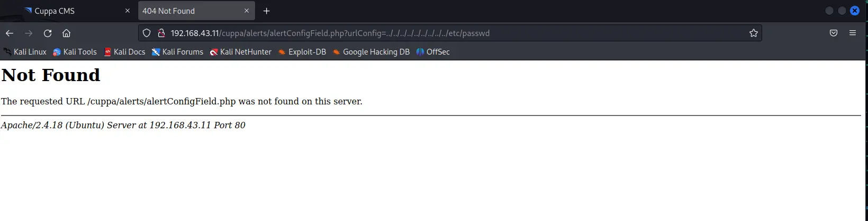The width and height of the screenshot is (868, 221).
Task: Open the Pocket save icon
Action: 833,33
